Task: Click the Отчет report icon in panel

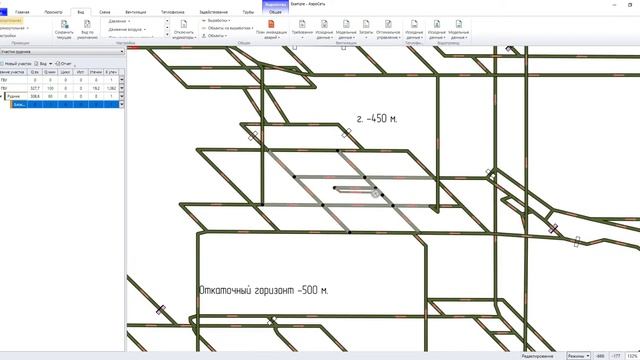Action: point(58,64)
